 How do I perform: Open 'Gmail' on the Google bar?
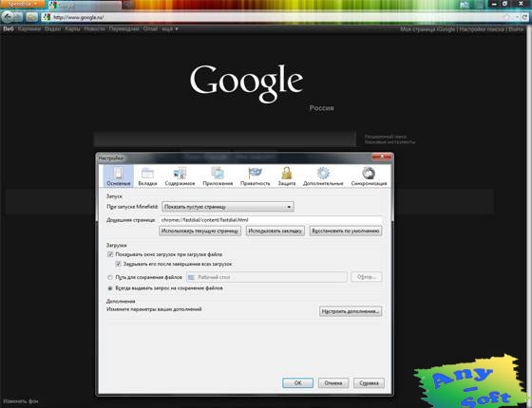point(150,29)
